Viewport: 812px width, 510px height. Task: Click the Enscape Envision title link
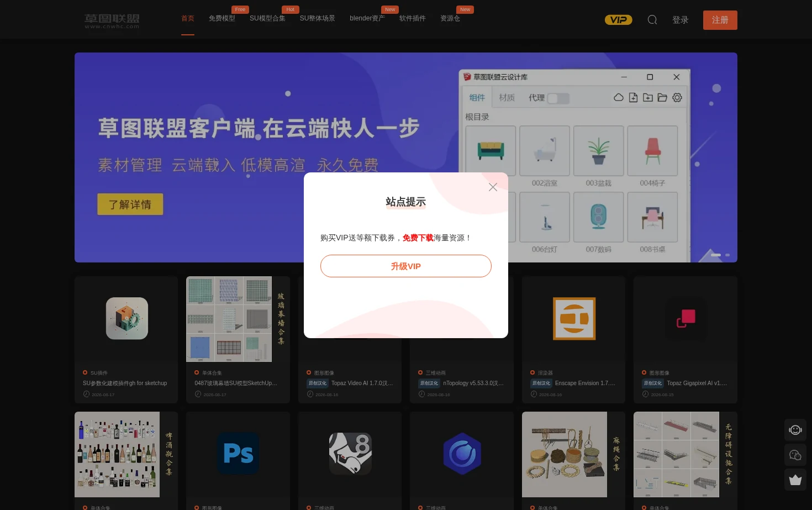click(x=586, y=383)
